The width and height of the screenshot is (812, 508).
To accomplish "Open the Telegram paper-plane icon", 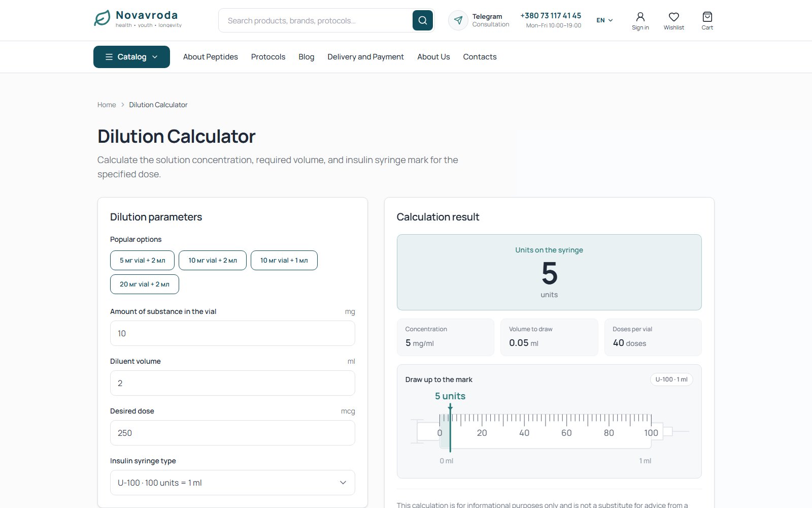I will [x=458, y=20].
